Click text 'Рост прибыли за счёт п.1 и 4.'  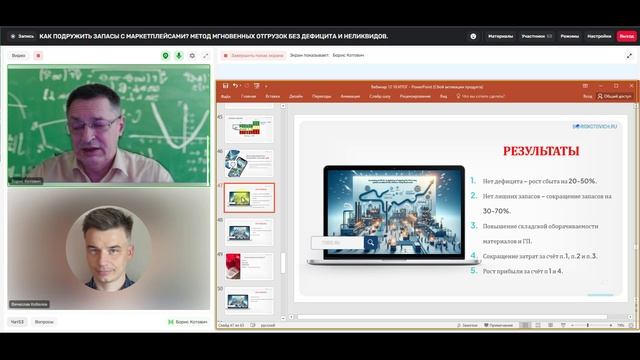(x=522, y=271)
